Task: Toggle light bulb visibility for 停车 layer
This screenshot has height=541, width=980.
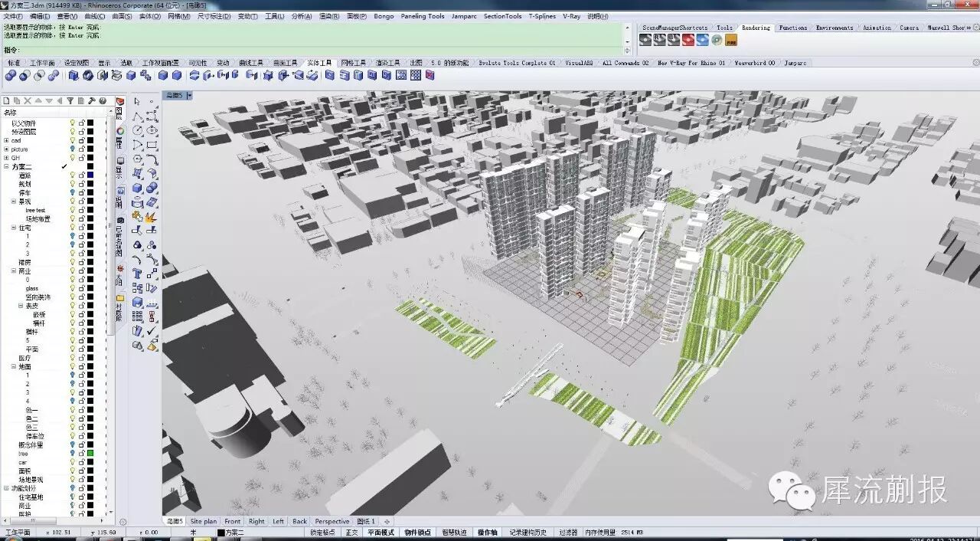Action: click(72, 193)
